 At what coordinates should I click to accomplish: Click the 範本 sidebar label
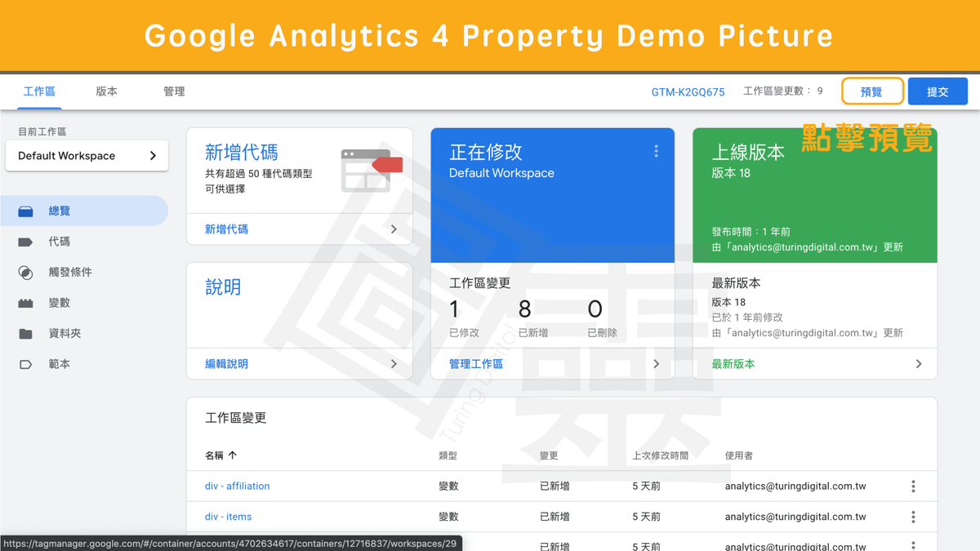(60, 364)
